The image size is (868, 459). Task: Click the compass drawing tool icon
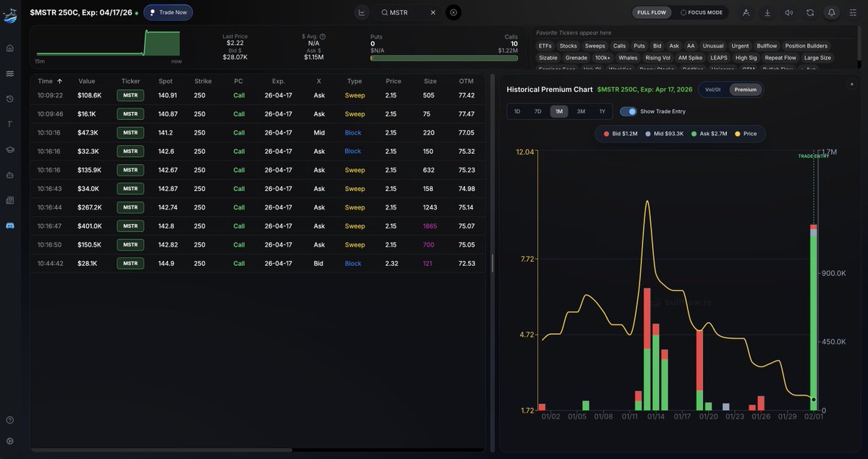click(746, 12)
